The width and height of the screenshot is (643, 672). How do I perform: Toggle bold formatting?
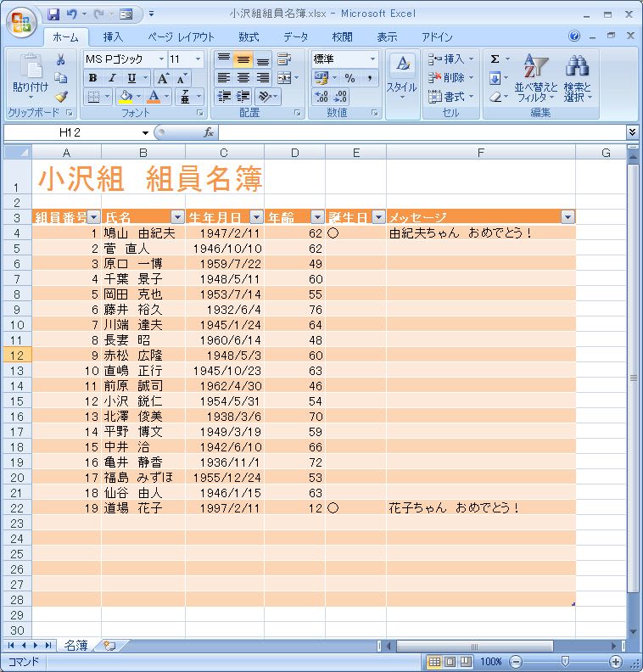point(92,78)
